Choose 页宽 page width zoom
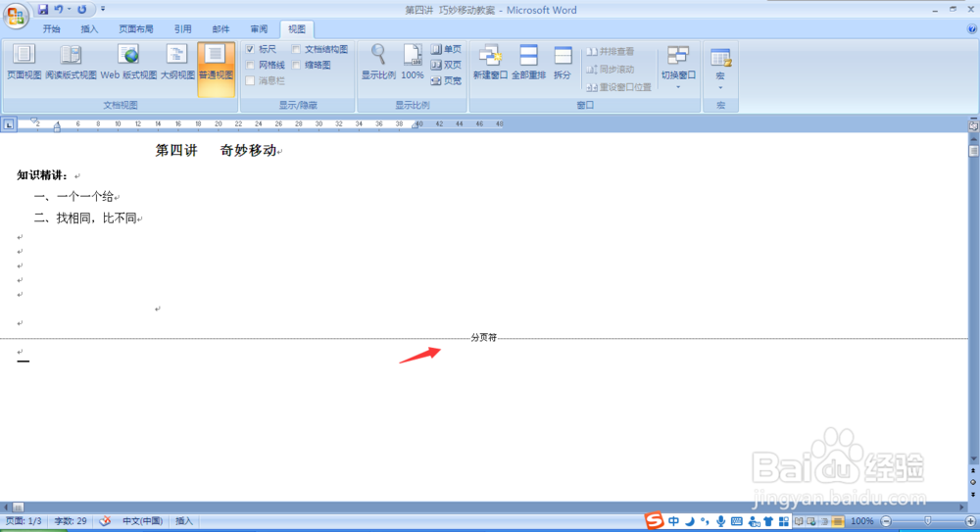Image resolution: width=980 pixels, height=532 pixels. tap(446, 80)
